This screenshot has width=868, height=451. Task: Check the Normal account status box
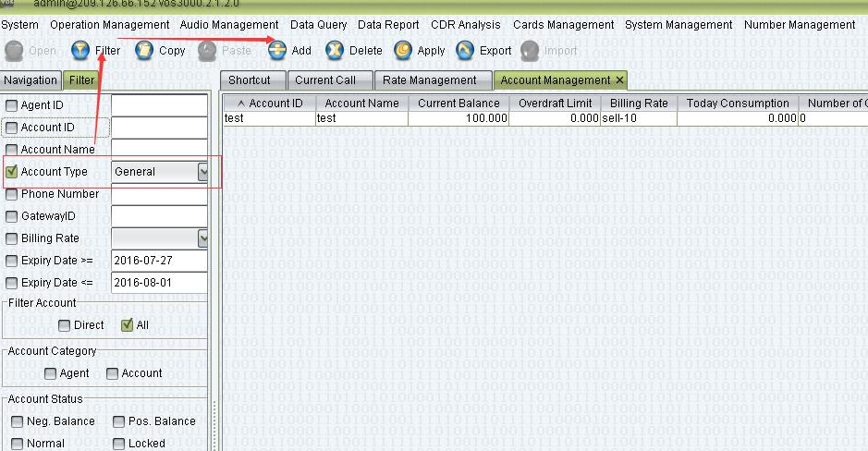[x=17, y=444]
